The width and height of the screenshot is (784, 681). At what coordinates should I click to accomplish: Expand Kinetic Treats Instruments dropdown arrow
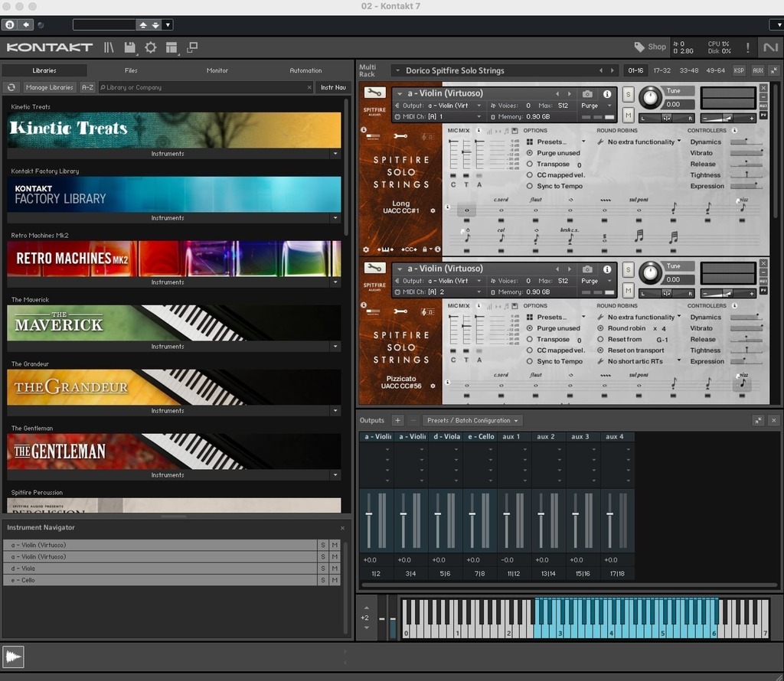335,153
